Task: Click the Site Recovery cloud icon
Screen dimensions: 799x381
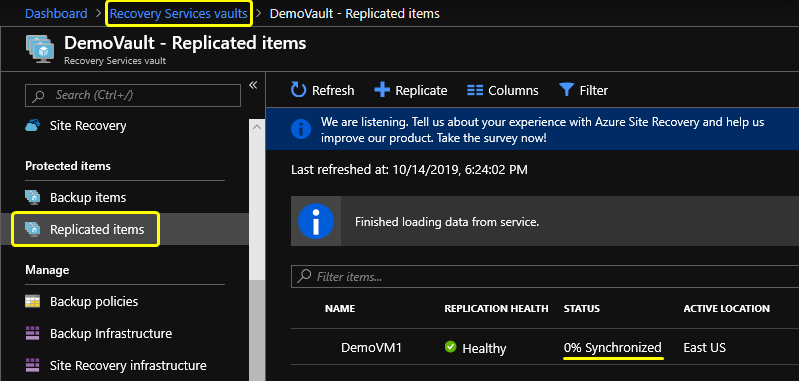Action: point(33,125)
